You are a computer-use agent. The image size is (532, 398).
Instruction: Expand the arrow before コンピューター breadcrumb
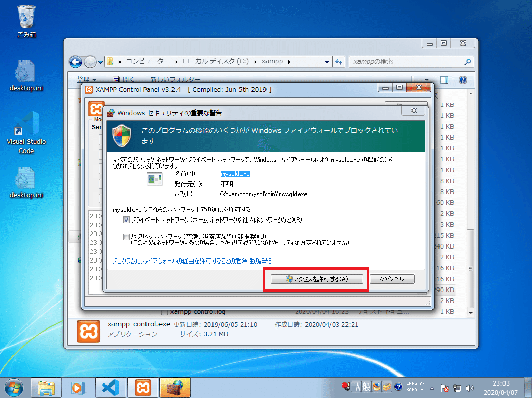click(120, 62)
